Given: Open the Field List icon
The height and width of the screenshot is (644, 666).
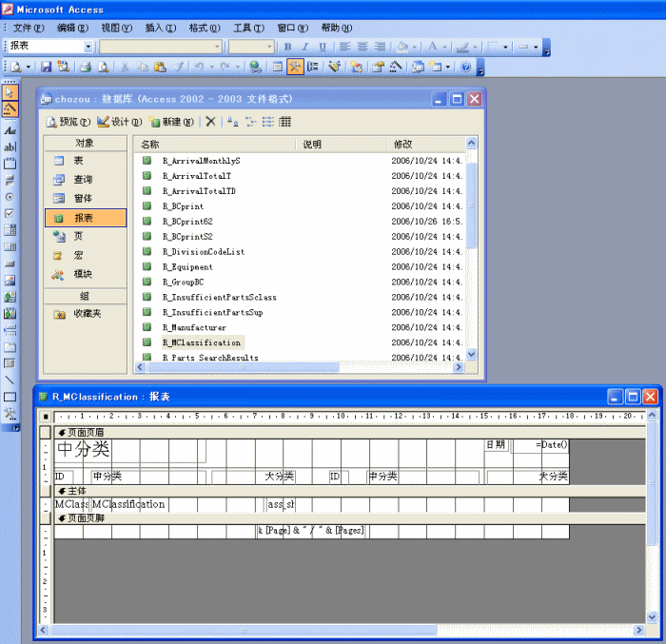Looking at the screenshot, I should [x=278, y=67].
